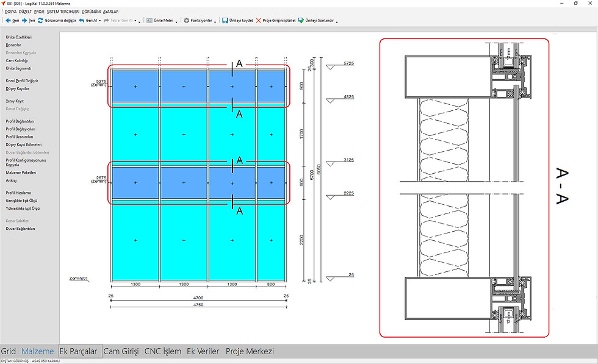Viewport: 598px width, 364px height.
Task: Click the Fonksiyonlar gear icon
Action: click(x=187, y=21)
